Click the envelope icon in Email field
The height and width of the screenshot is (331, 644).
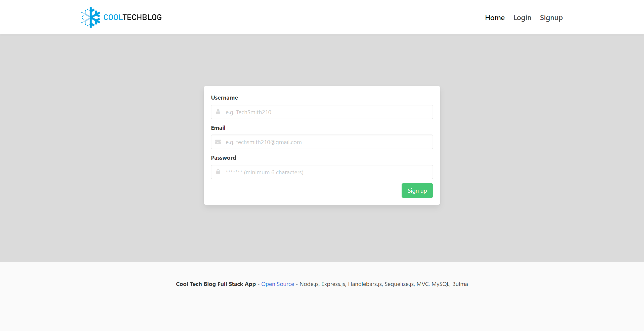point(218,142)
